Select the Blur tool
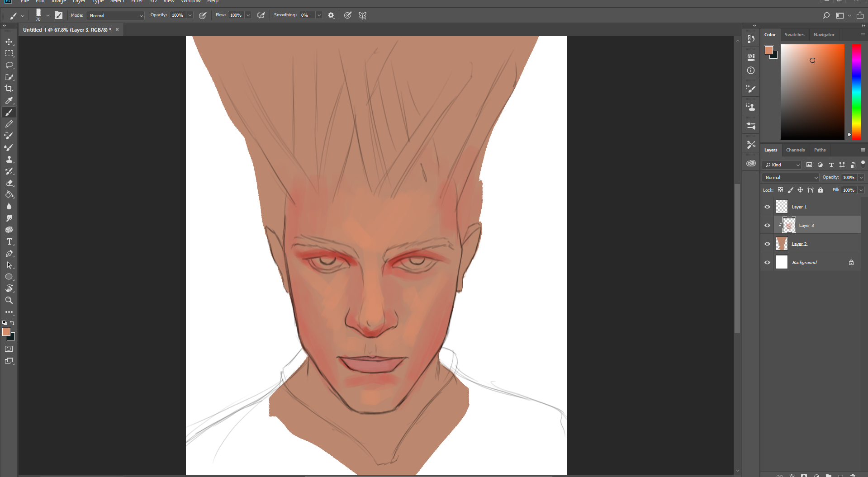The image size is (868, 477). 9,206
